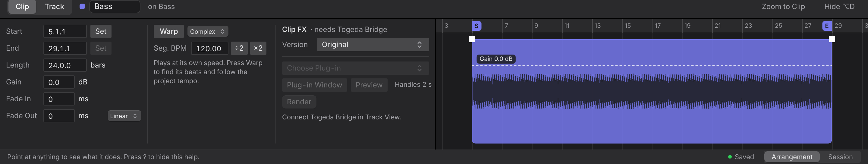
Task: Click the disabled Set button next to End
Action: tap(101, 48)
